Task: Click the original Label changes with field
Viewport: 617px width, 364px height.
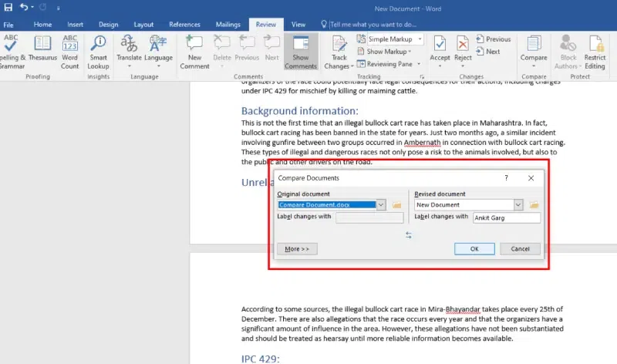Action: coord(369,217)
